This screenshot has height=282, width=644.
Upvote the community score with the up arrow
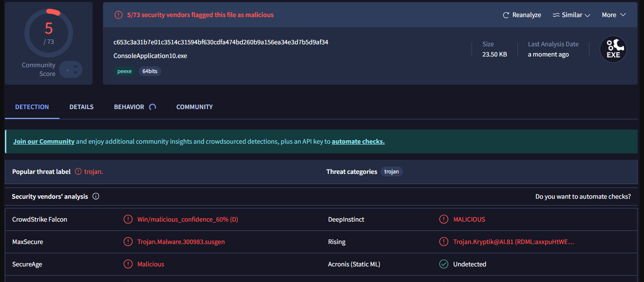tap(75, 65)
